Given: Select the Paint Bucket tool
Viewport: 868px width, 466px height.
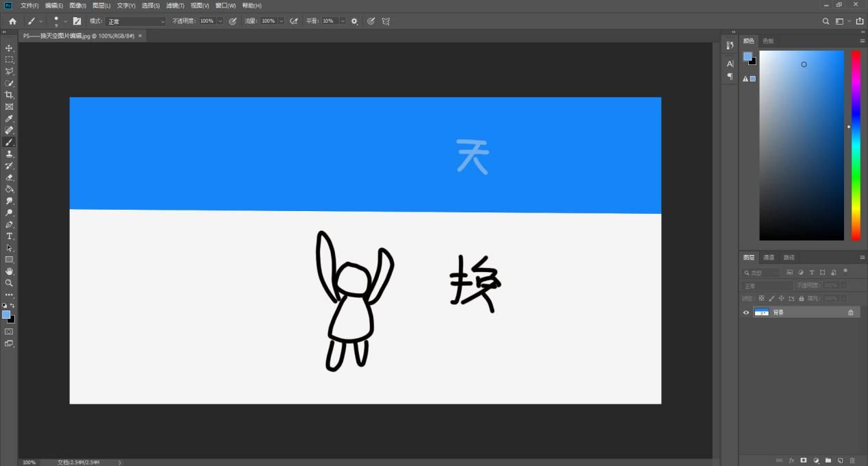Looking at the screenshot, I should point(9,188).
